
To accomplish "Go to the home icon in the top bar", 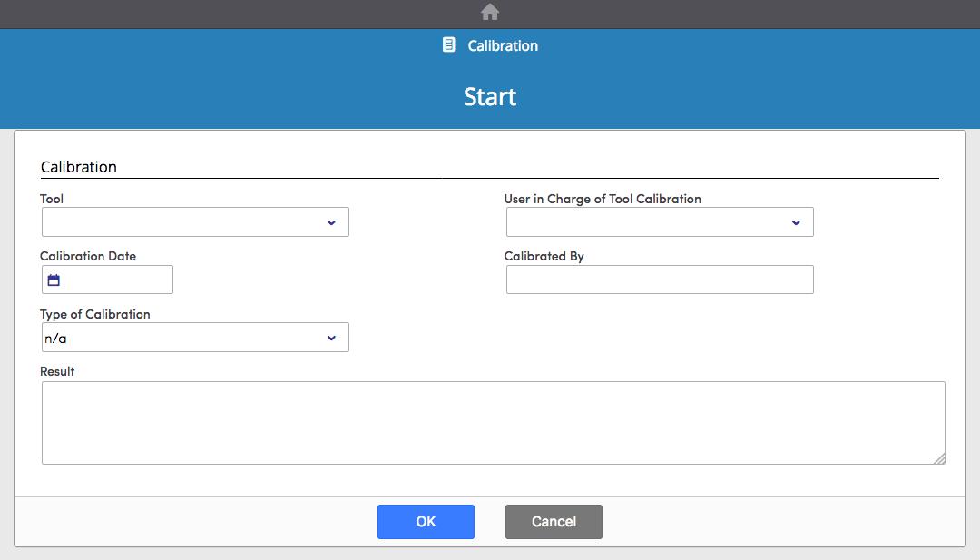I will (x=490, y=12).
